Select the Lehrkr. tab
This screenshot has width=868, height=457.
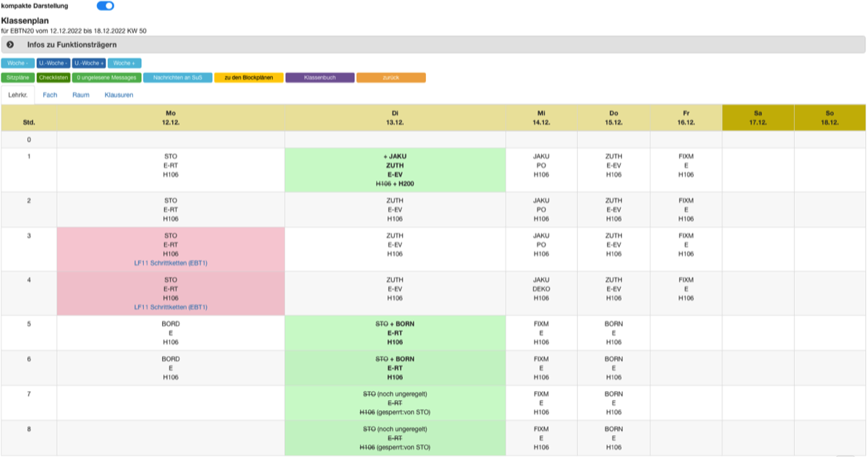coord(18,95)
